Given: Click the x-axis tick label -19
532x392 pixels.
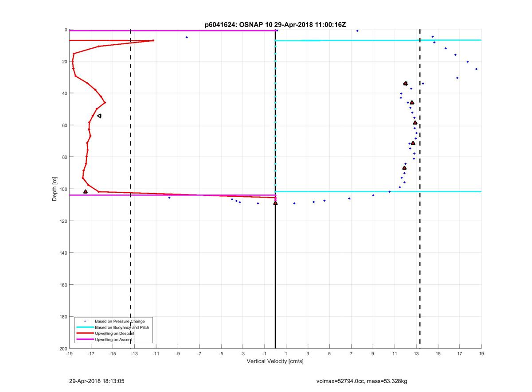Looking at the screenshot, I should (x=69, y=354).
